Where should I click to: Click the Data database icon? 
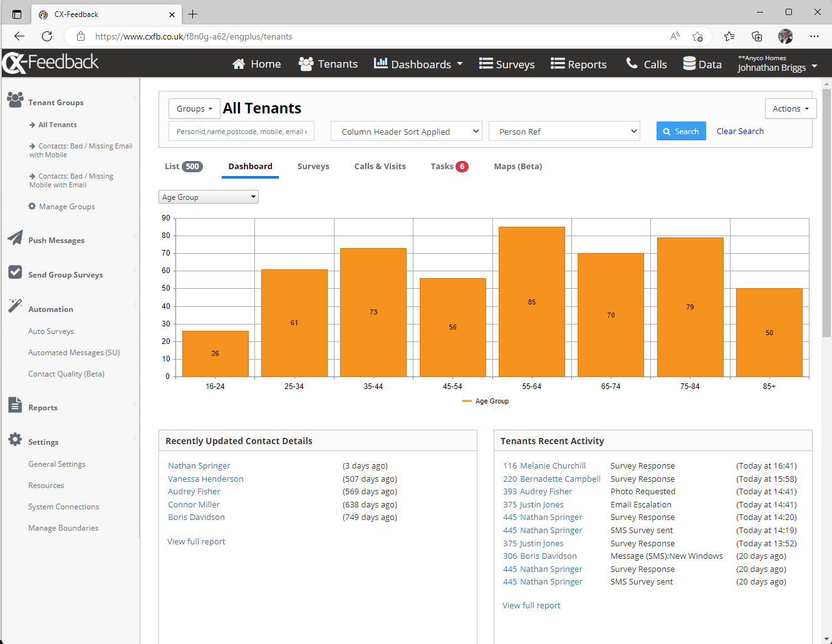(689, 64)
